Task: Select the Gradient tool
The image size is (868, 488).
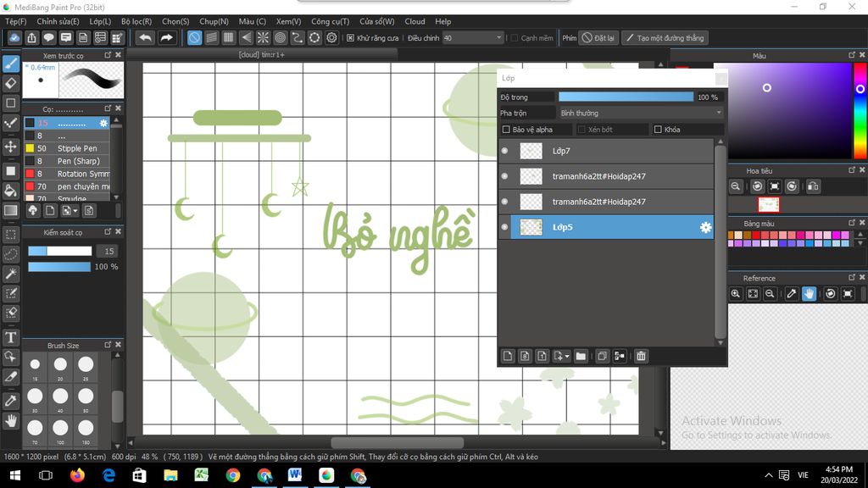Action: [10, 210]
